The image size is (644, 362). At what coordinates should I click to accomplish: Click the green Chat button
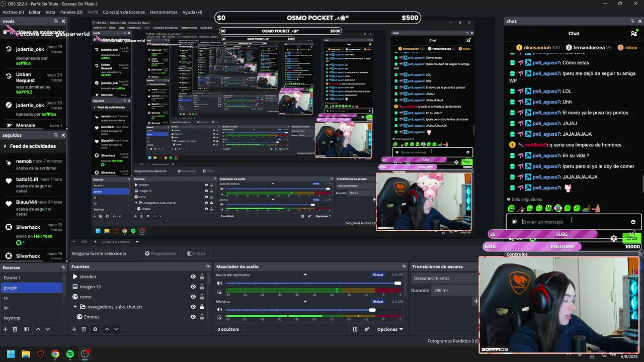[631, 238]
